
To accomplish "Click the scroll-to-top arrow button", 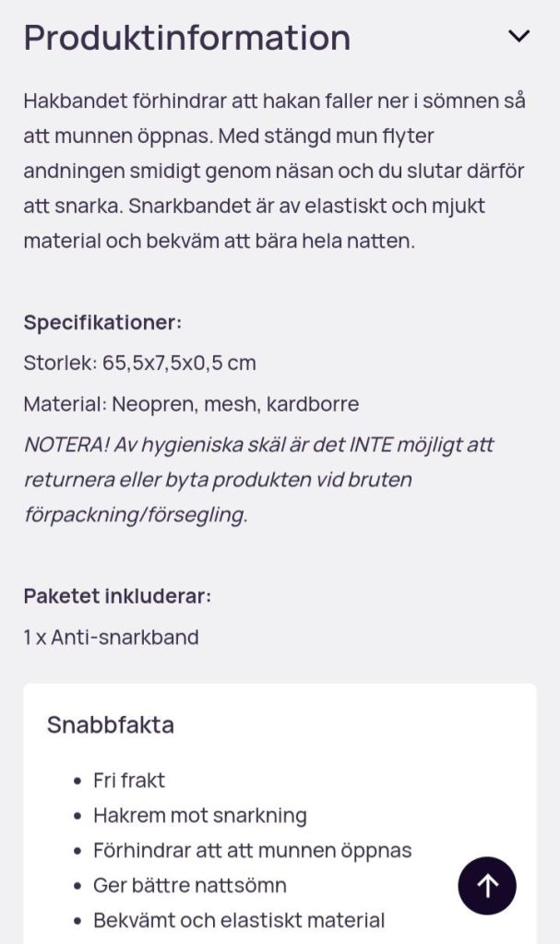I will coord(487,886).
